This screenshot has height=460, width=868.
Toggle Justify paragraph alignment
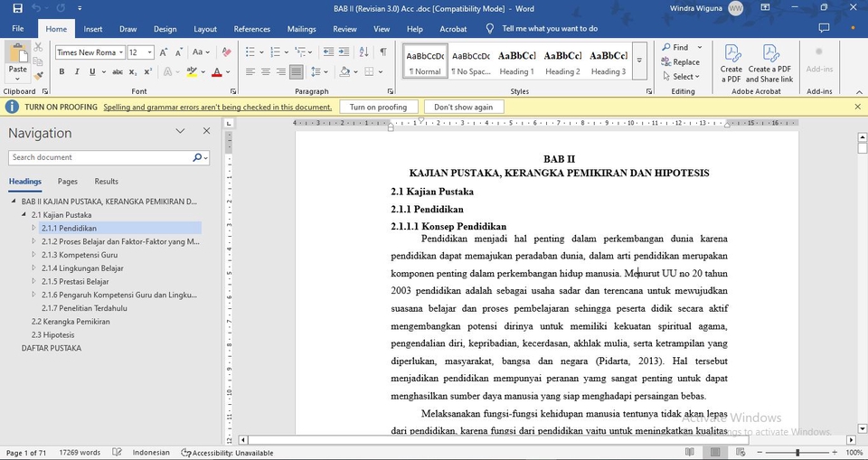click(297, 72)
